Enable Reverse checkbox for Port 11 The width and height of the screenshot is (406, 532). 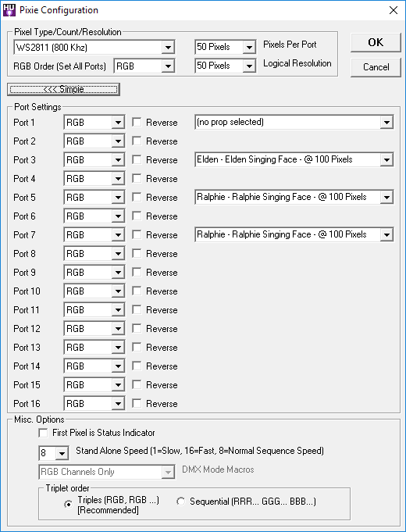click(x=137, y=310)
